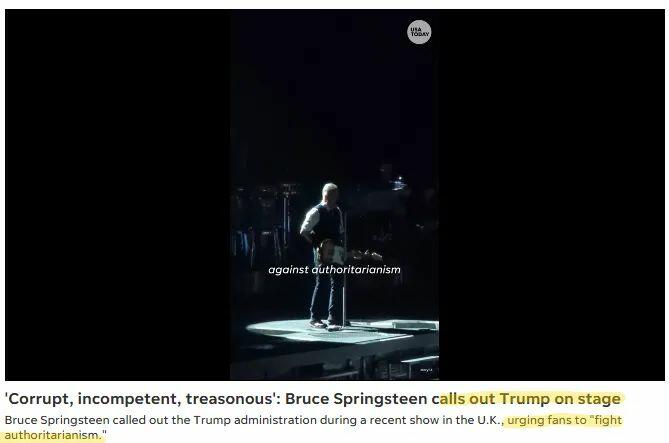This screenshot has width=669, height=443.
Task: Click the performer standing on stage
Action: pyautogui.click(x=325, y=256)
